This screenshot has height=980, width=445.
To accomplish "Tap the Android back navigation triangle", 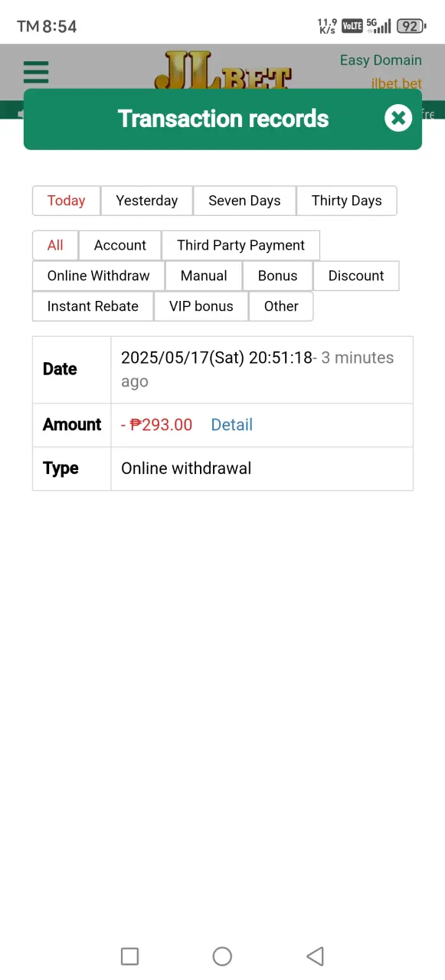I will point(315,955).
